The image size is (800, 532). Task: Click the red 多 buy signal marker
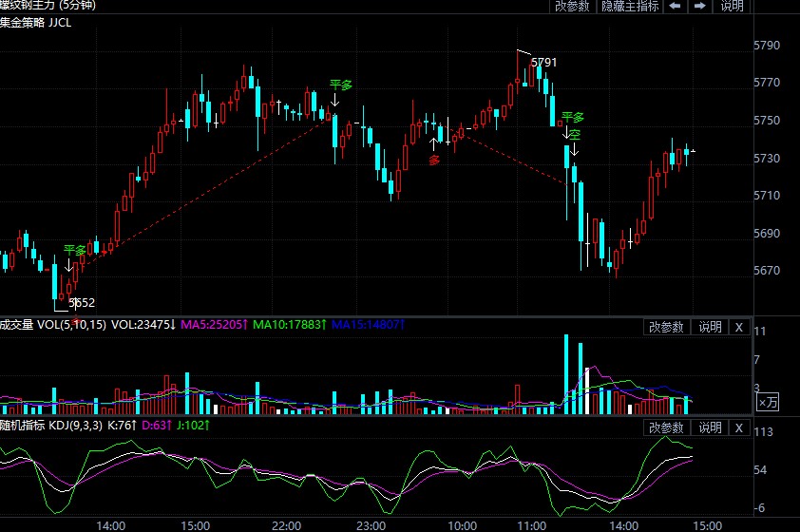coord(434,160)
